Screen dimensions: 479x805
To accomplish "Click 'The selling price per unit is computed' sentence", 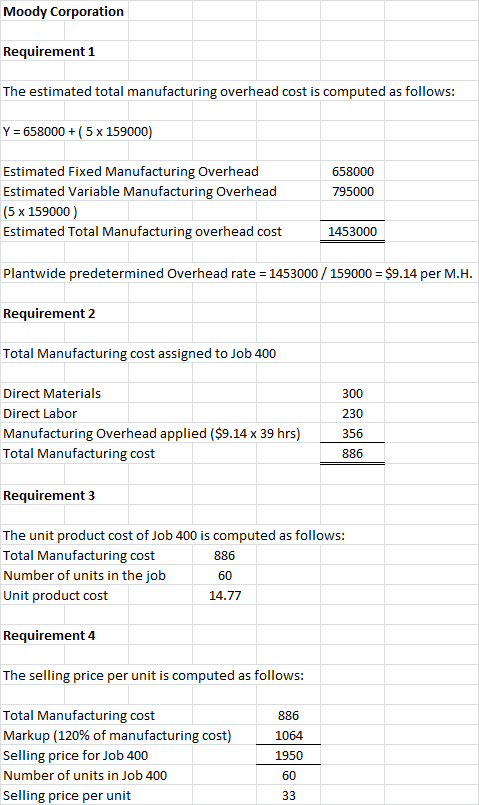I will [x=154, y=676].
